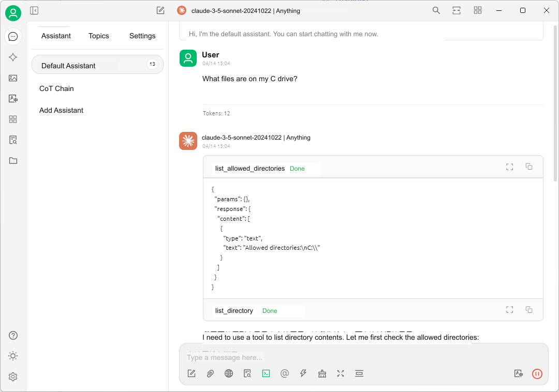The height and width of the screenshot is (392, 559).
Task: Open settings gear in sidebar bottom
Action: coord(13,376)
